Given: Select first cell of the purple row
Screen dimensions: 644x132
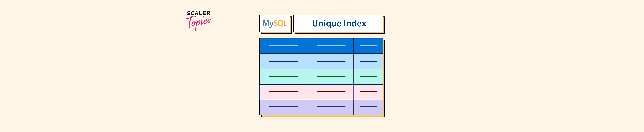Looking at the screenshot, I should tap(284, 107).
